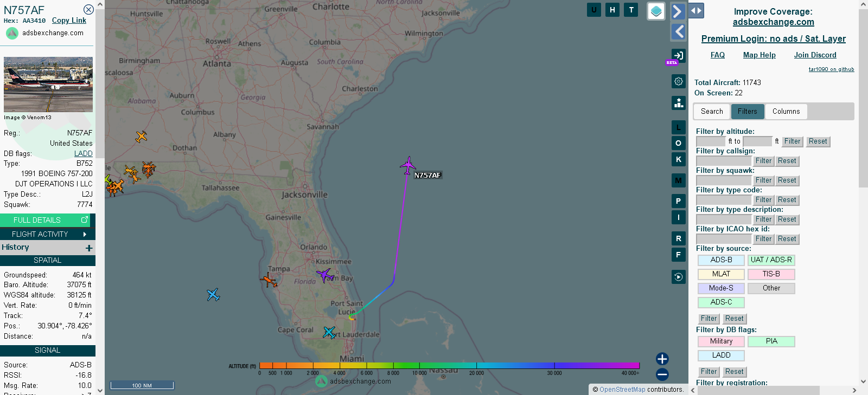The width and height of the screenshot is (868, 395).
Task: Open the aircraft photo thumbnail
Action: coord(48,85)
